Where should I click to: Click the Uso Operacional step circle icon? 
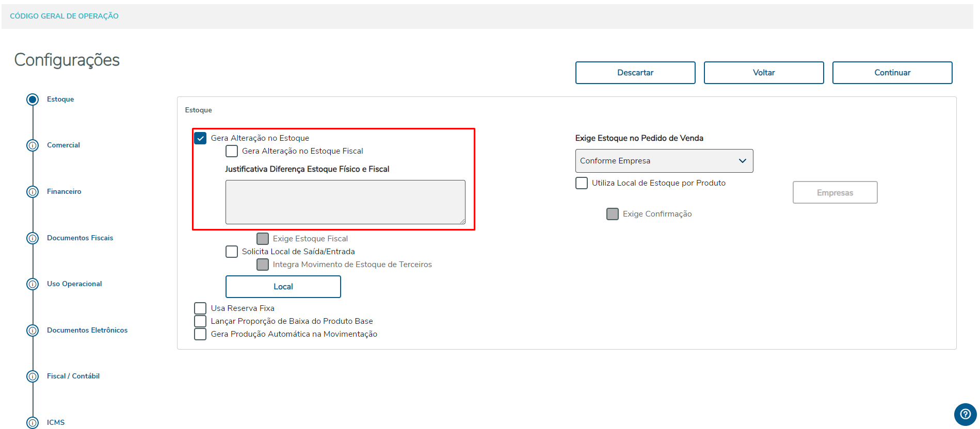pyautogui.click(x=33, y=284)
